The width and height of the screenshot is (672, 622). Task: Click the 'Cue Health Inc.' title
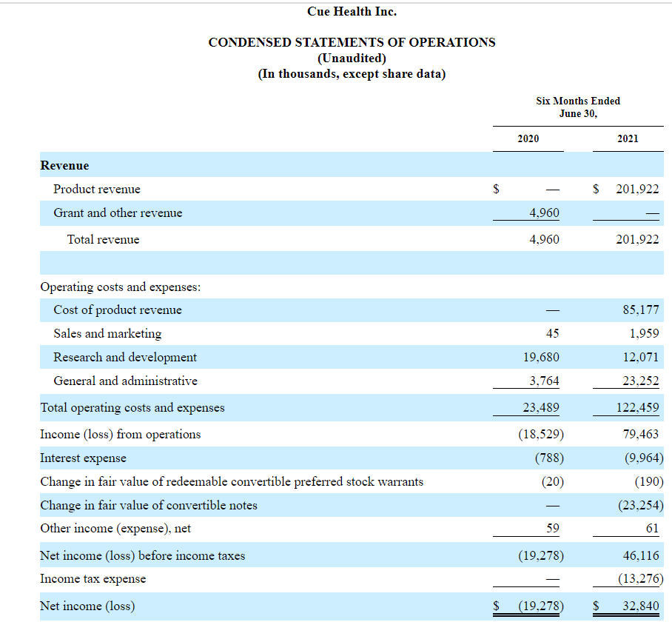pyautogui.click(x=352, y=12)
